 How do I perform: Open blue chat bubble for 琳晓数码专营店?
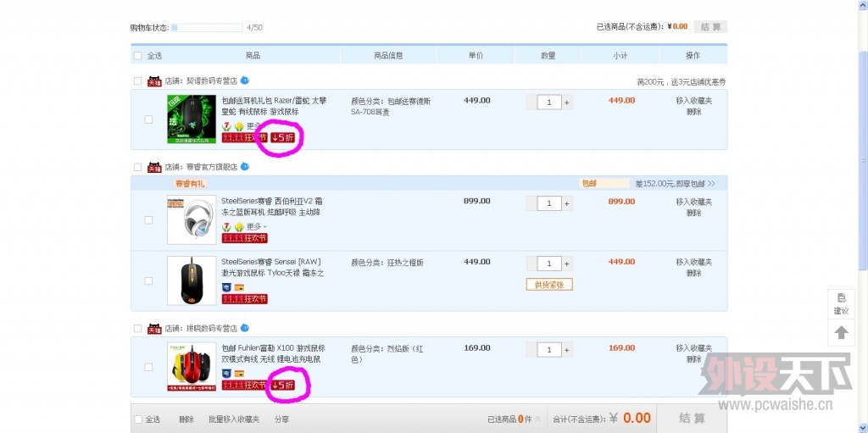pos(245,328)
